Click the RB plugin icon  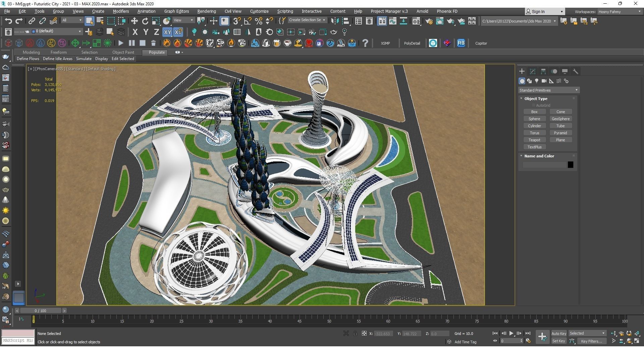[x=461, y=43]
